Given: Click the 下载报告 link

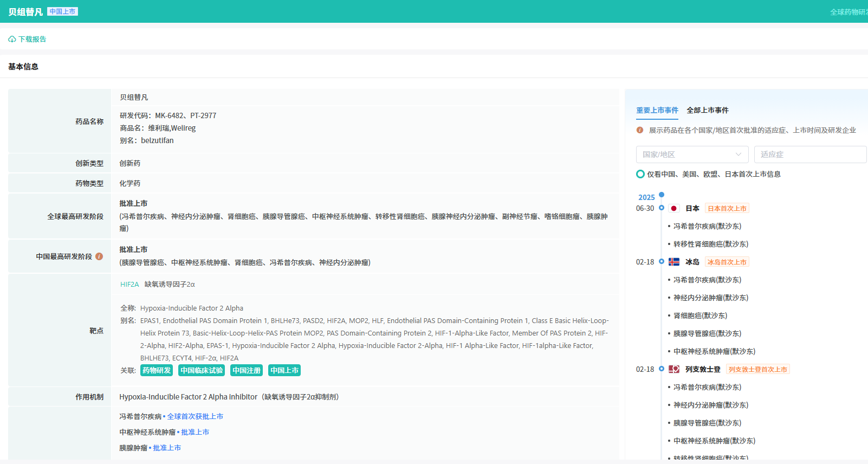Looking at the screenshot, I should (32, 40).
